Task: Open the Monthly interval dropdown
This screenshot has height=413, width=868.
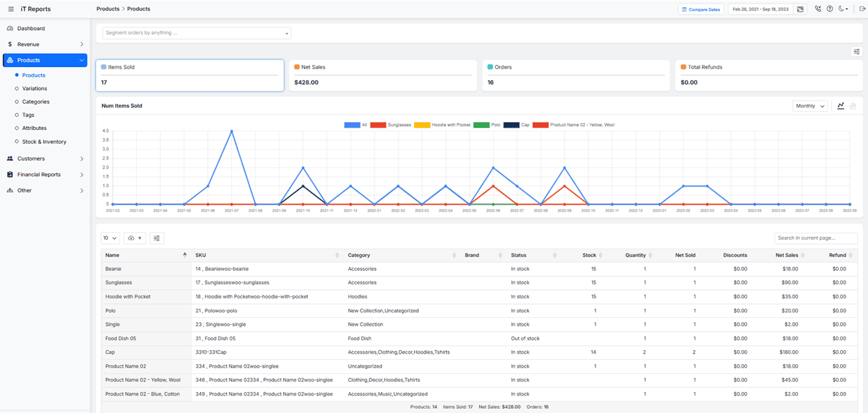Action: coord(809,106)
